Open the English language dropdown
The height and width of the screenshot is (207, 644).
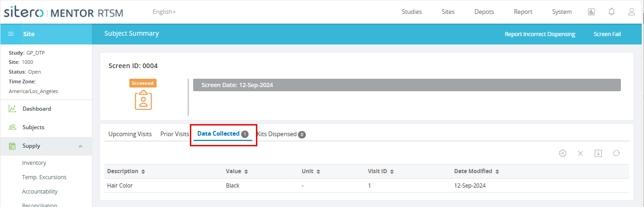point(164,12)
